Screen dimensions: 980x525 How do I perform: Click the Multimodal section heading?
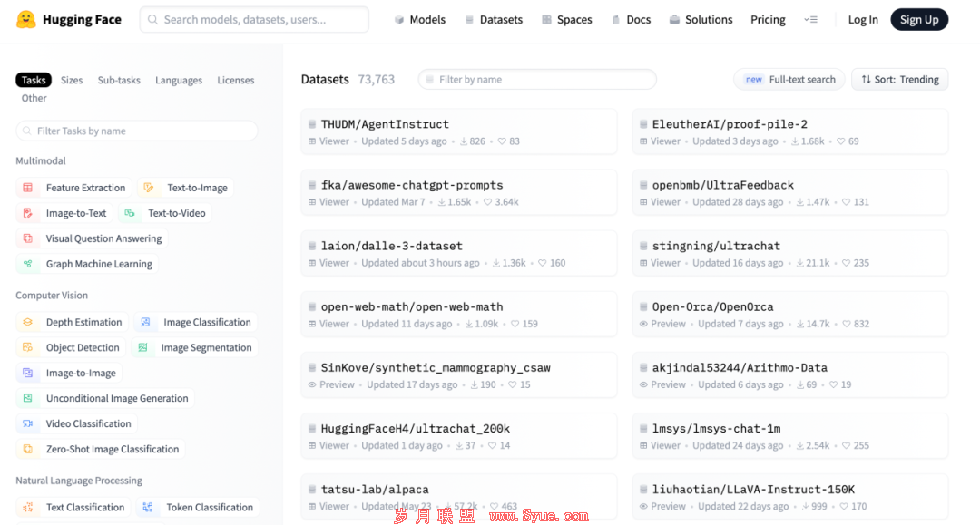click(41, 160)
